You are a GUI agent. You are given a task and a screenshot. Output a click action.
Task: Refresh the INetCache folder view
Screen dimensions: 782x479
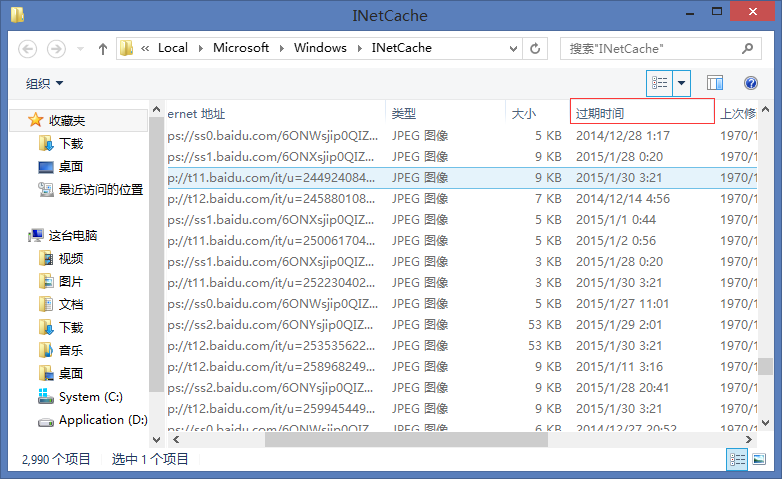point(537,48)
